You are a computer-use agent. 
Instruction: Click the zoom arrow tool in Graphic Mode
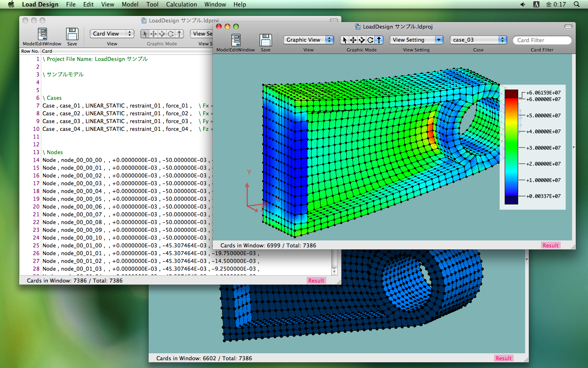pos(378,40)
